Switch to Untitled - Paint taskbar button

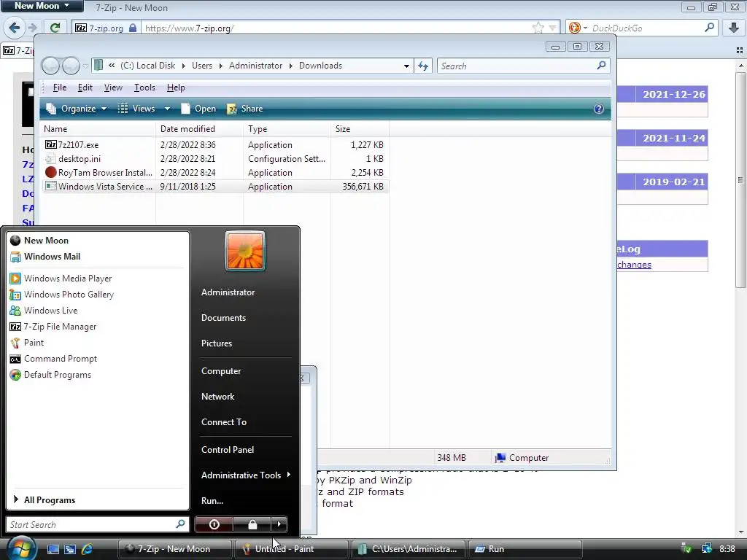[292, 549]
